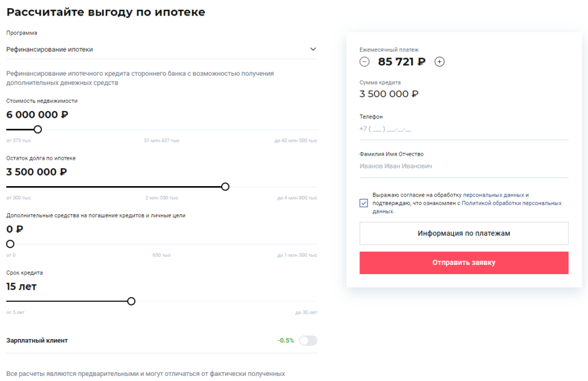Click the Информация по платежам button
This screenshot has height=381, width=588.
click(463, 233)
